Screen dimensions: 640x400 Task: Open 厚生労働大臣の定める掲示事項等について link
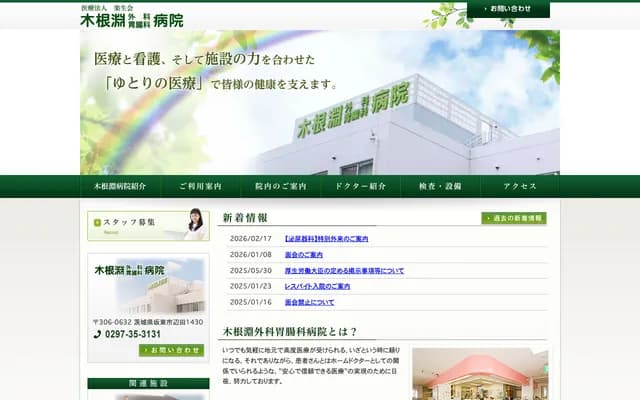coord(344,271)
